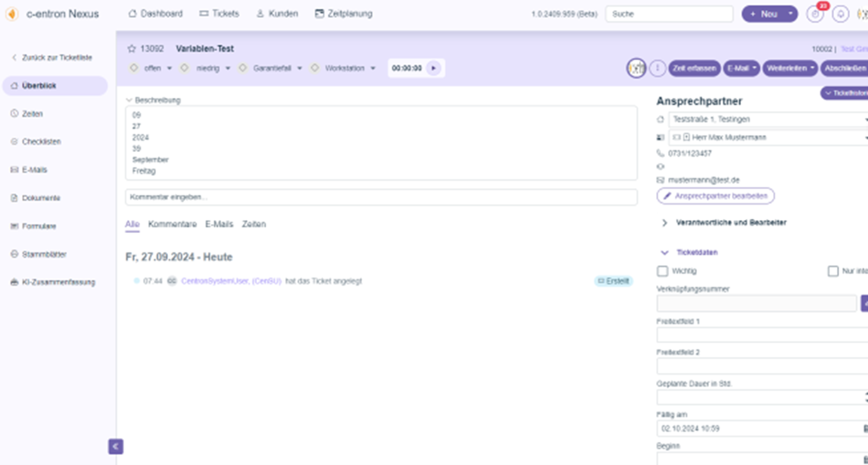Open the timer icon with red badge
This screenshot has width=868, height=465.
[x=815, y=14]
